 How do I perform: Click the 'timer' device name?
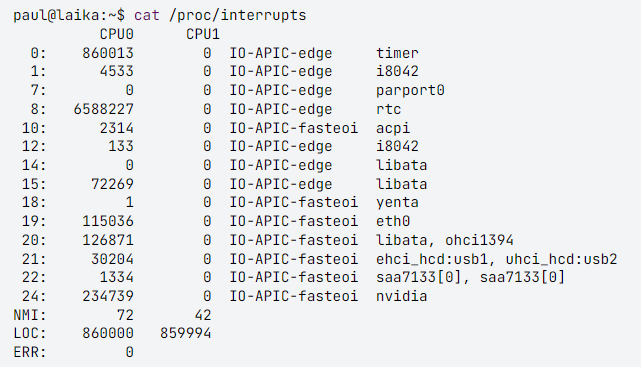point(397,53)
